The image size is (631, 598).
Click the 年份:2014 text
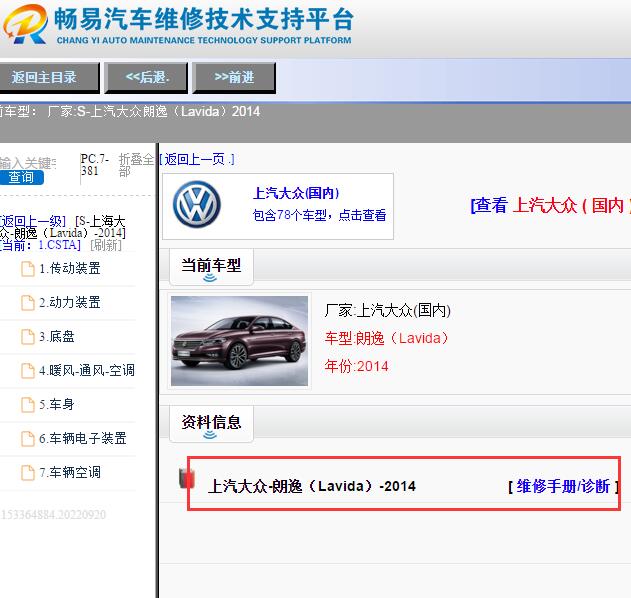pos(357,366)
